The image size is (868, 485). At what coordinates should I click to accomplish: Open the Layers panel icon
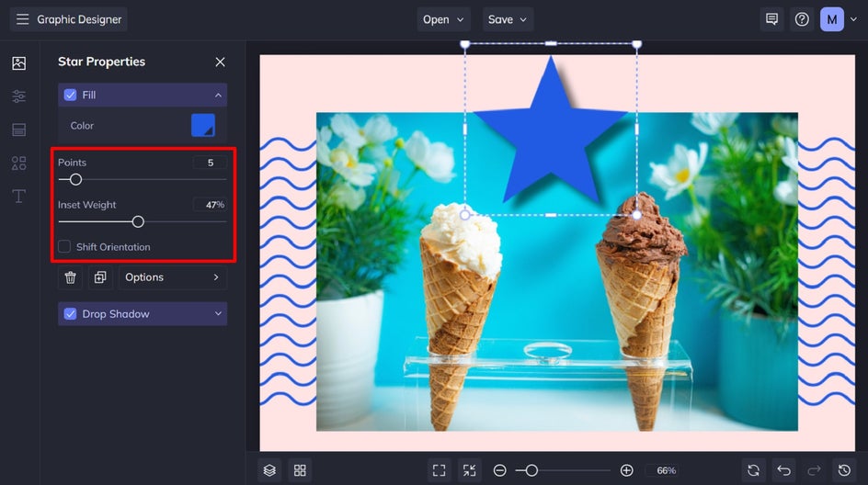point(269,470)
